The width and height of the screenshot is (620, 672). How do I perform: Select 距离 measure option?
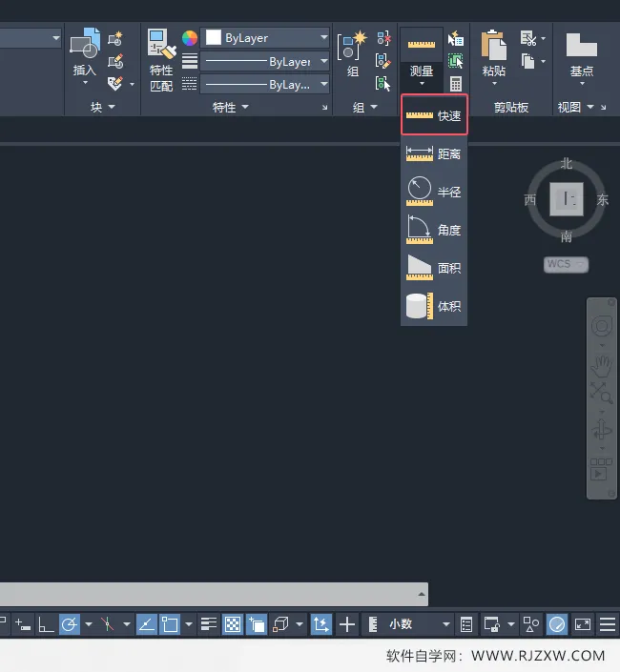(434, 153)
